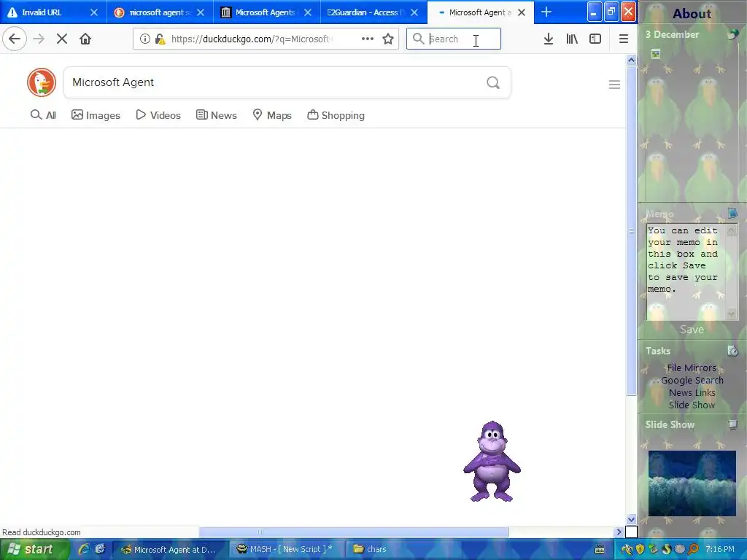Viewport: 747px width, 560px height.
Task: Click the vertical scrollbar up arrow
Action: click(631, 60)
